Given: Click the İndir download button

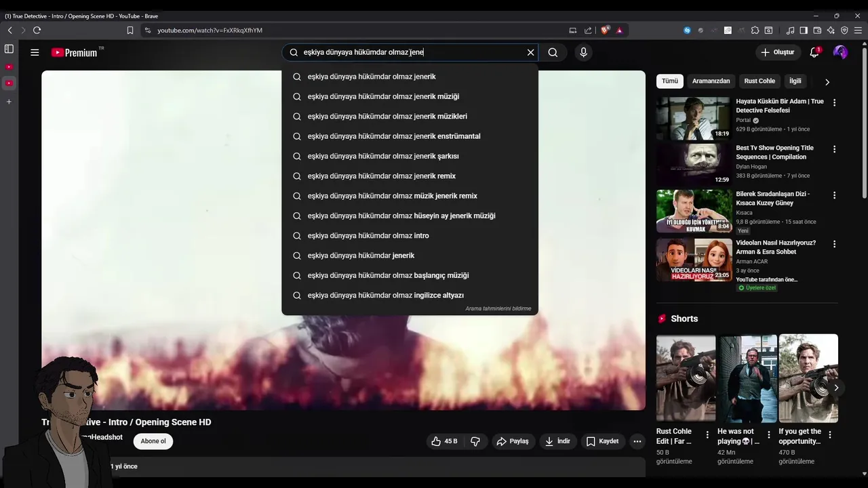Looking at the screenshot, I should (x=557, y=441).
